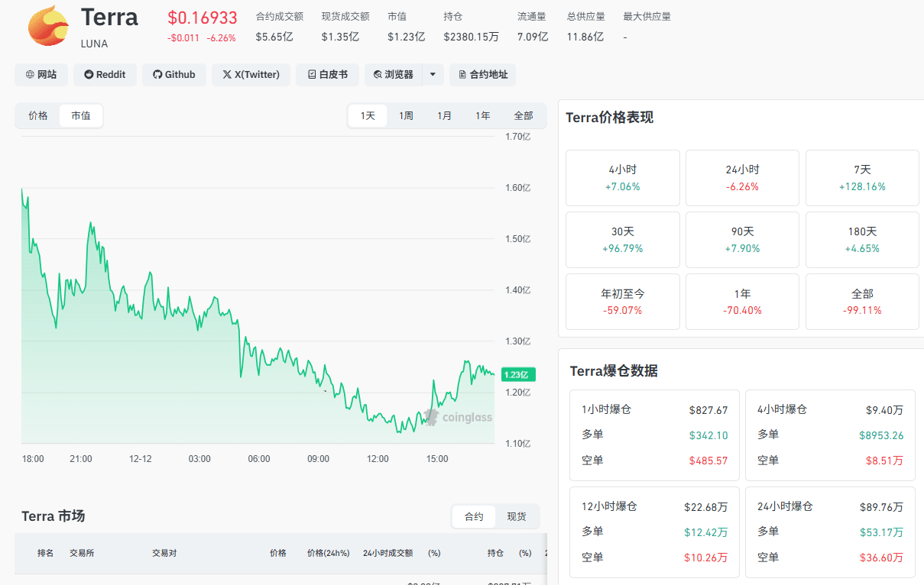
Task: Click the Terra爆仓数据 section heading
Action: pyautogui.click(x=614, y=371)
